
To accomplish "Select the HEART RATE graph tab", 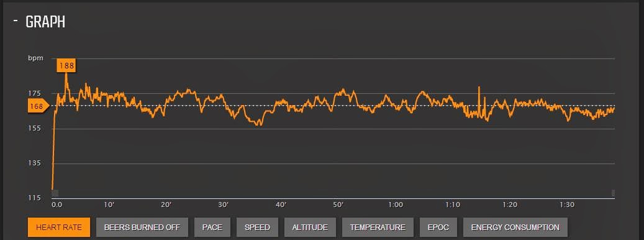I will [x=59, y=228].
